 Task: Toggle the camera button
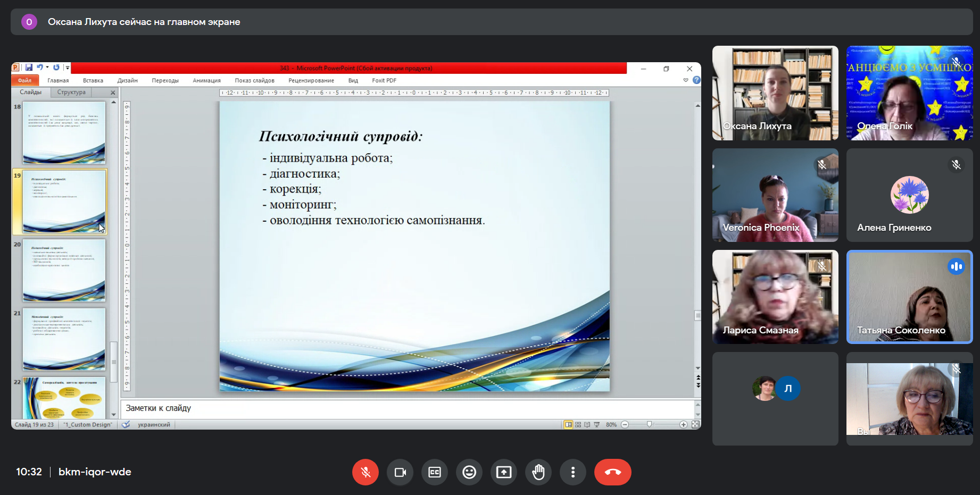pos(400,472)
